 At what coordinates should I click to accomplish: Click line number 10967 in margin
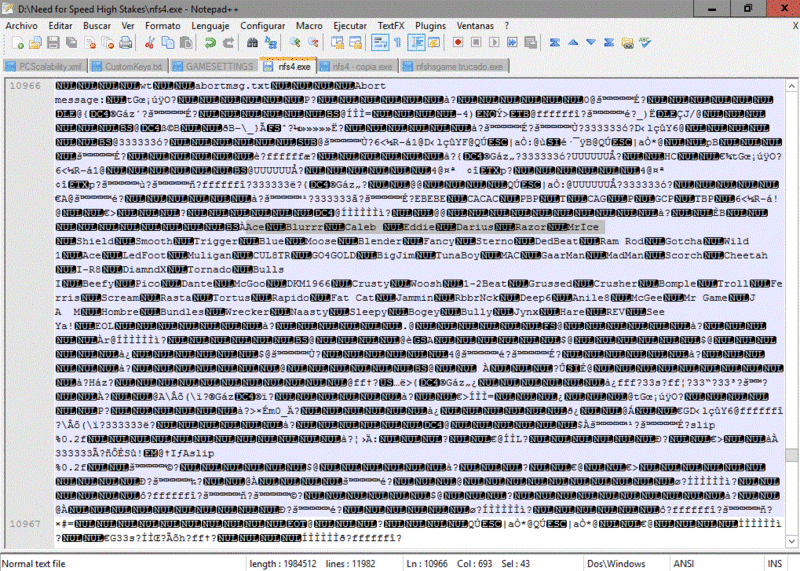click(25, 524)
